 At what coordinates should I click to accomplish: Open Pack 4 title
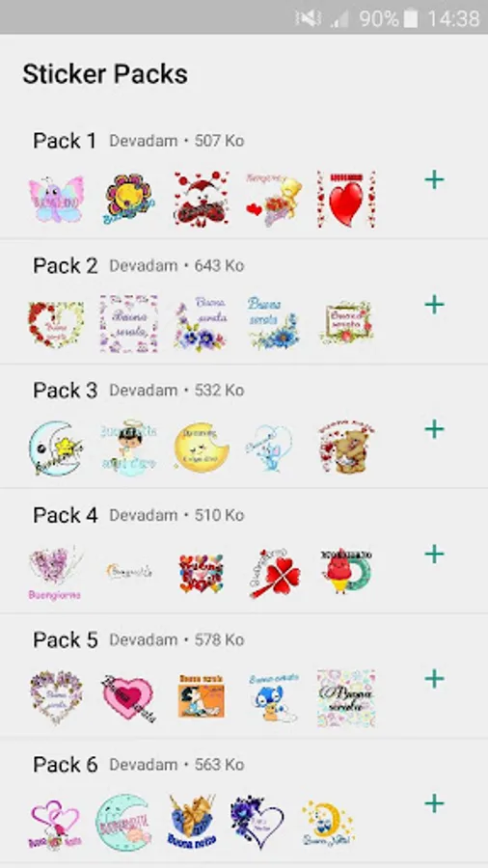click(x=66, y=515)
